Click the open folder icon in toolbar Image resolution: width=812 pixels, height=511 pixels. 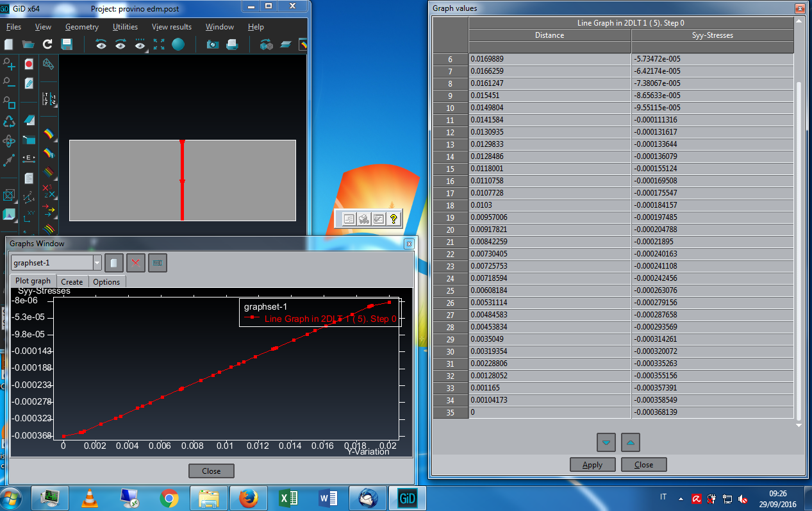[x=28, y=44]
